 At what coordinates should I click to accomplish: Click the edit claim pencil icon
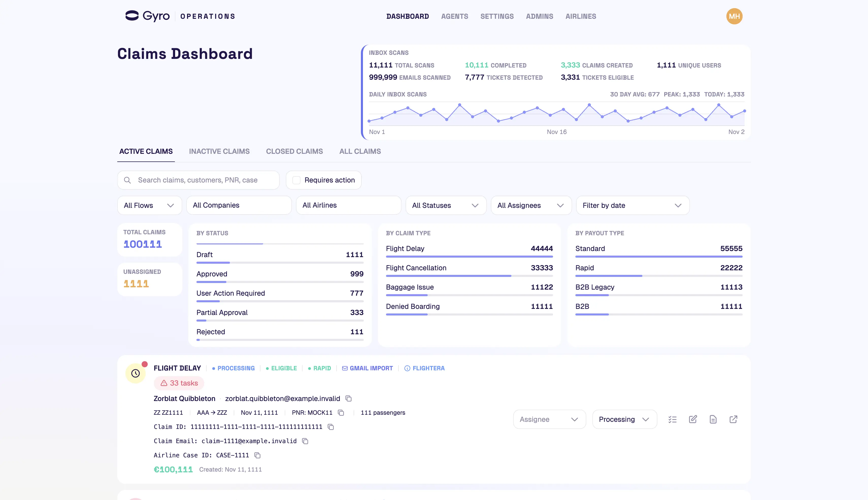693,419
